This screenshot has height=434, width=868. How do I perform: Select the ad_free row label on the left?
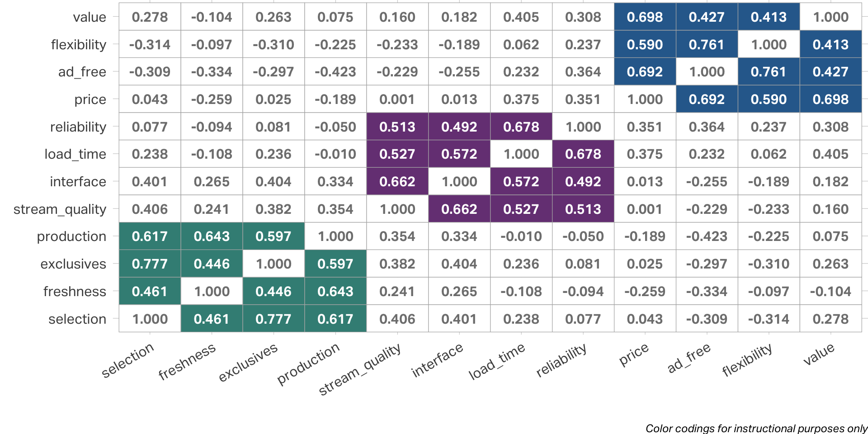tap(82, 72)
